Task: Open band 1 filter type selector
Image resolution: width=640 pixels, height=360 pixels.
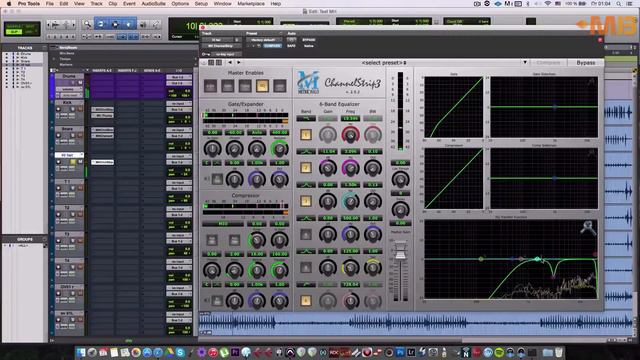Action: (306, 118)
